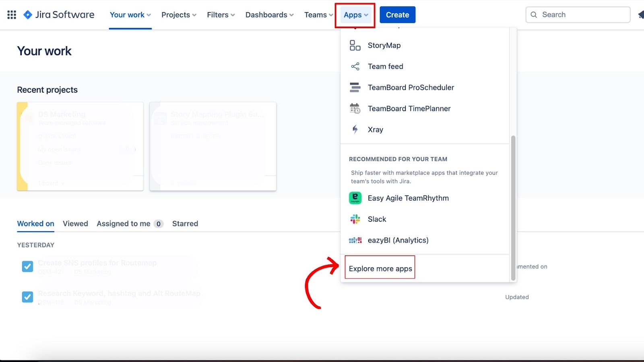Open the Teams dropdown menu
644x362 pixels.
[x=318, y=15]
